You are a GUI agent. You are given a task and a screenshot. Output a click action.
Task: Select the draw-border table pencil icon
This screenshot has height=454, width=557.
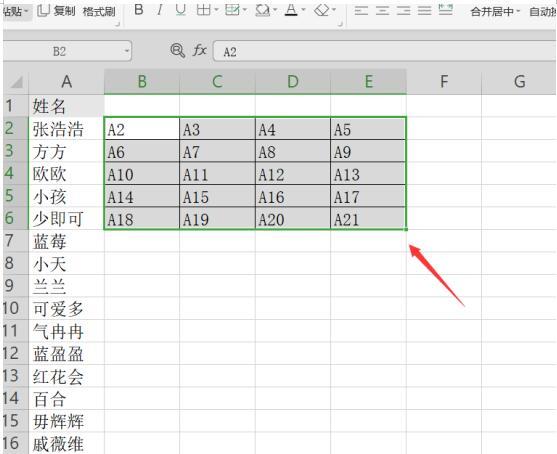pyautogui.click(x=232, y=10)
